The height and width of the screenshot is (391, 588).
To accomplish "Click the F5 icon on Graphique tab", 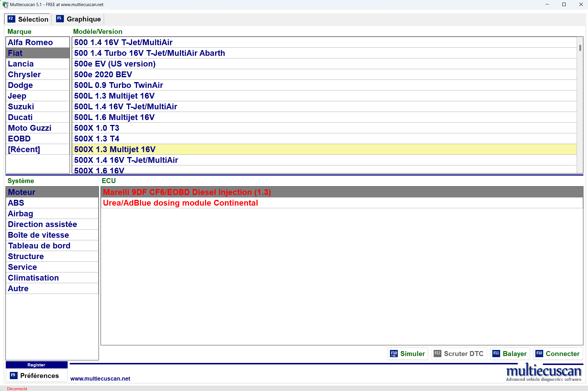I will click(60, 19).
